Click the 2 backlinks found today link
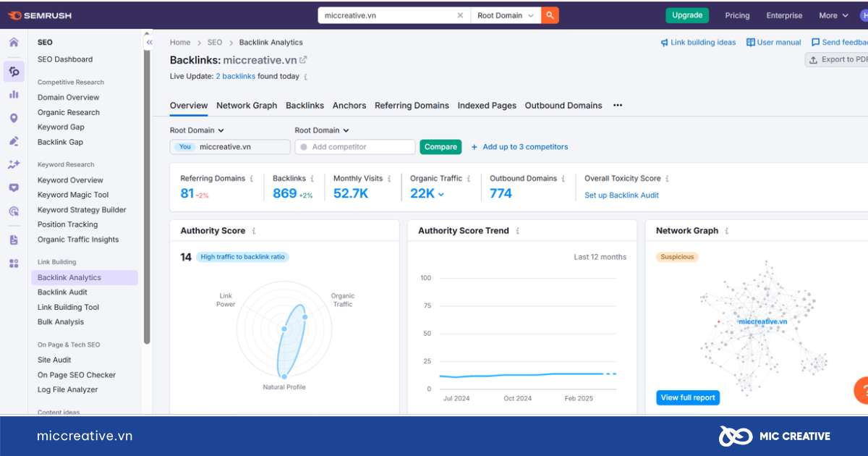The height and width of the screenshot is (456, 868). point(236,76)
